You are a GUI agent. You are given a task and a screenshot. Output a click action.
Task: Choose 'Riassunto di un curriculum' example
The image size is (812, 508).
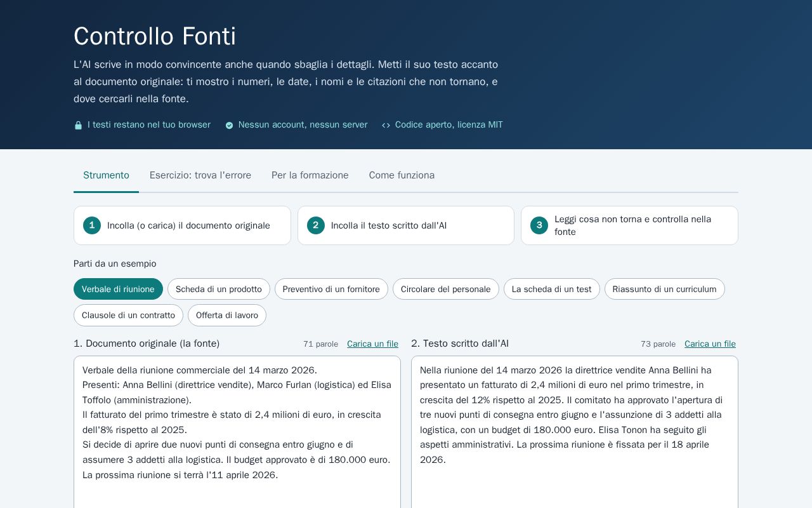pos(665,289)
